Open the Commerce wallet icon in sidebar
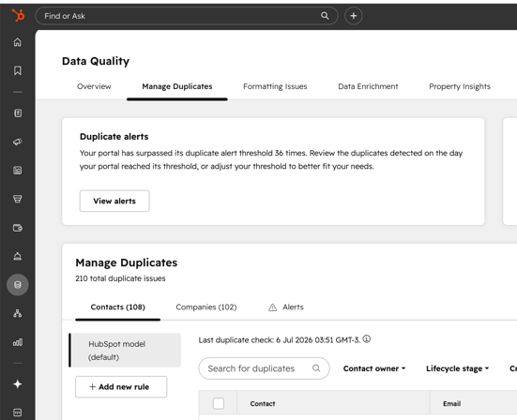This screenshot has height=420, width=517. click(x=18, y=228)
